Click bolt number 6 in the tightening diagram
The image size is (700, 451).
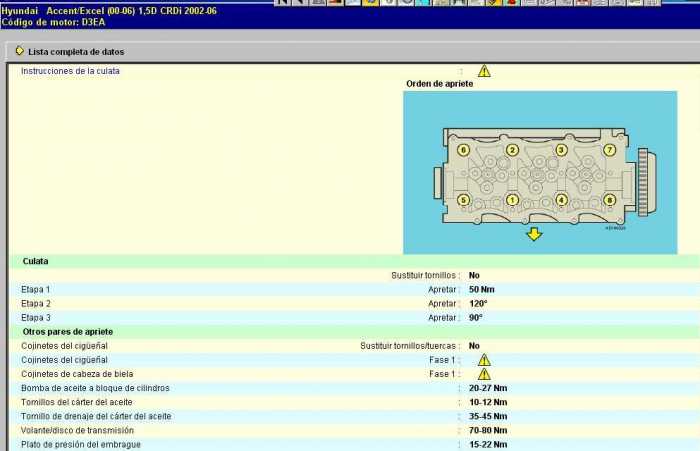463,150
